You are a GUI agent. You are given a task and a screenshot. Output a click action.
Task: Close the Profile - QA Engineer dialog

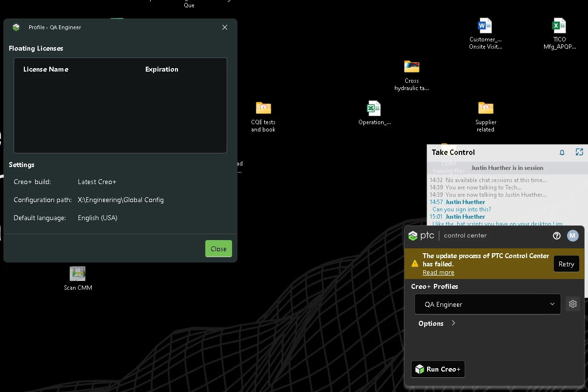218,249
